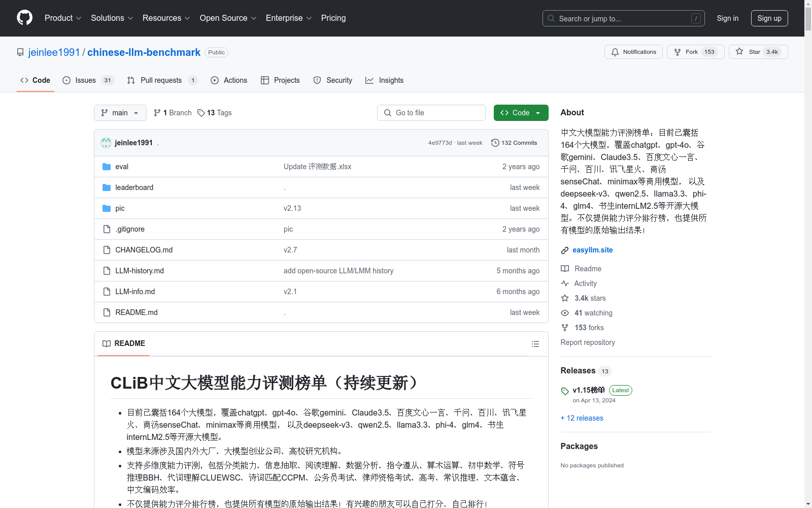The image size is (812, 508).
Task: Open the pic folder
Action: [120, 208]
